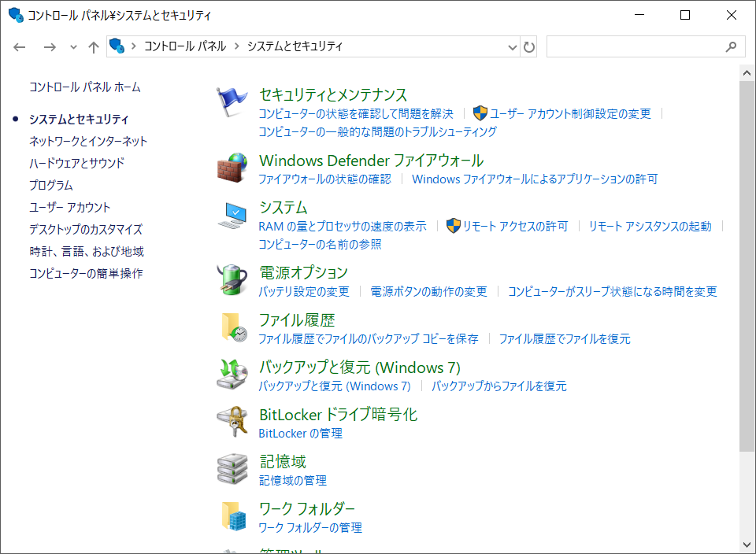Image resolution: width=756 pixels, height=554 pixels.
Task: Open the ファイル履歴 heading
Action: [x=297, y=319]
